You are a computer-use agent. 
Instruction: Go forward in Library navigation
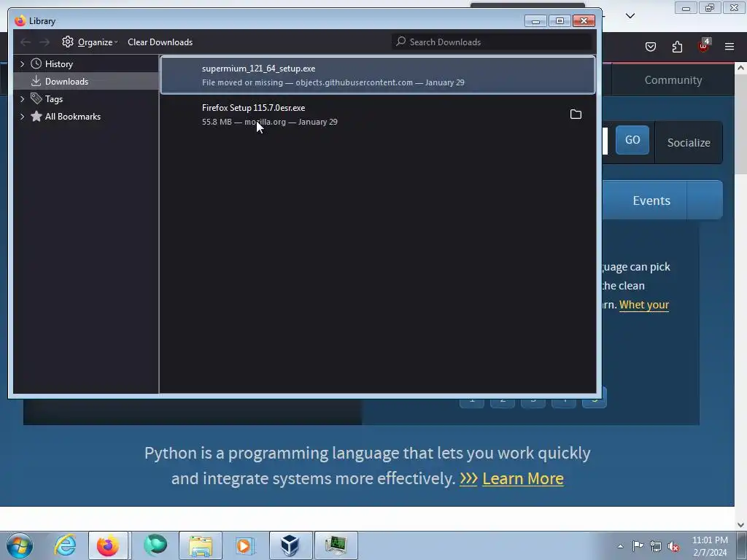pyautogui.click(x=44, y=42)
